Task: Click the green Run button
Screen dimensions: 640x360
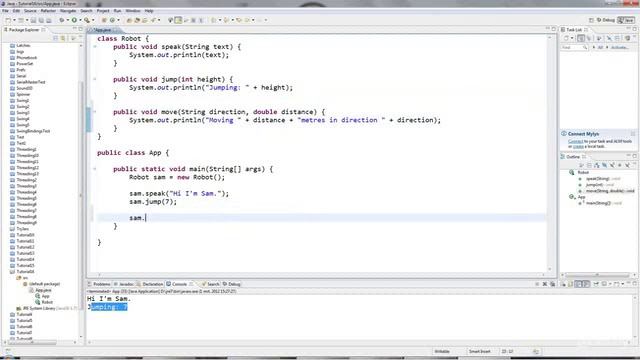Action: [74, 20]
